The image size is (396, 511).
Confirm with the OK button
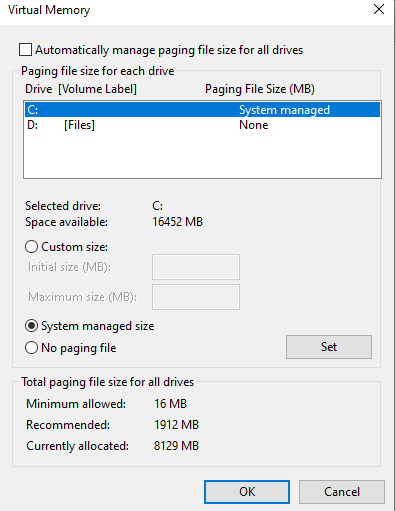coord(247,492)
